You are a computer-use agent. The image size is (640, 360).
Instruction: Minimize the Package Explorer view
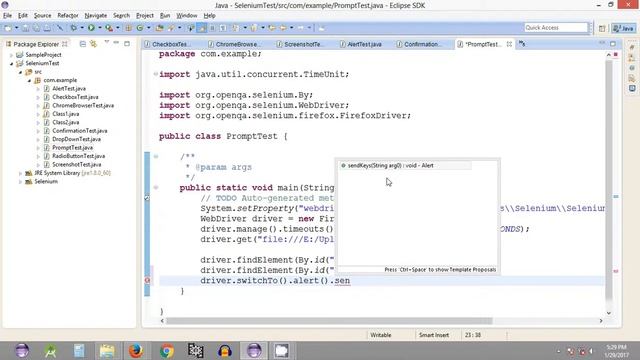(116, 43)
